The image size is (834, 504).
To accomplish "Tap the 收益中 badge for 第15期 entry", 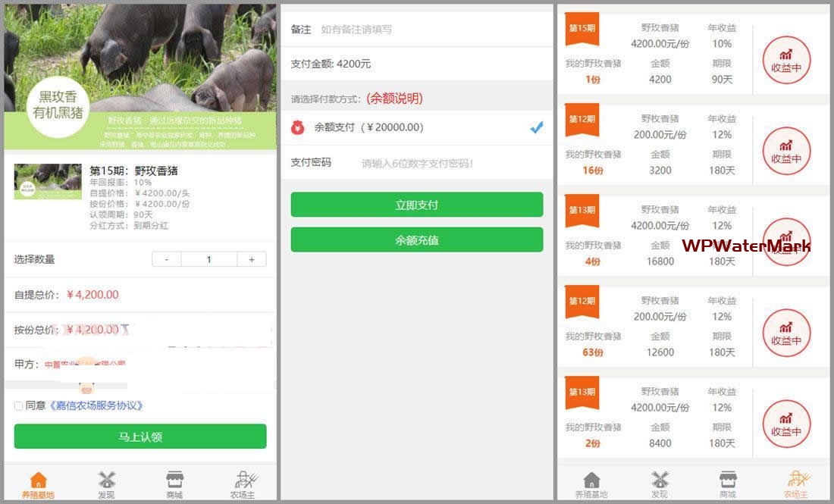I will [786, 61].
